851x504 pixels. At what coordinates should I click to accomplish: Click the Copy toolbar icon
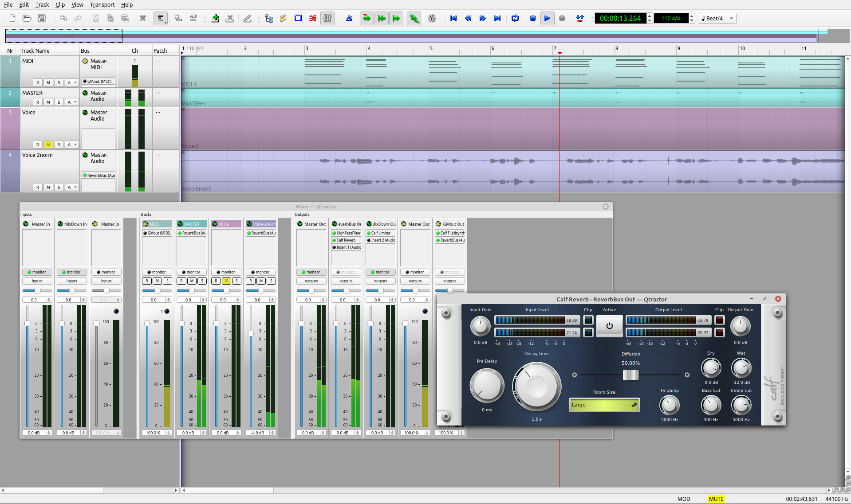pyautogui.click(x=110, y=18)
